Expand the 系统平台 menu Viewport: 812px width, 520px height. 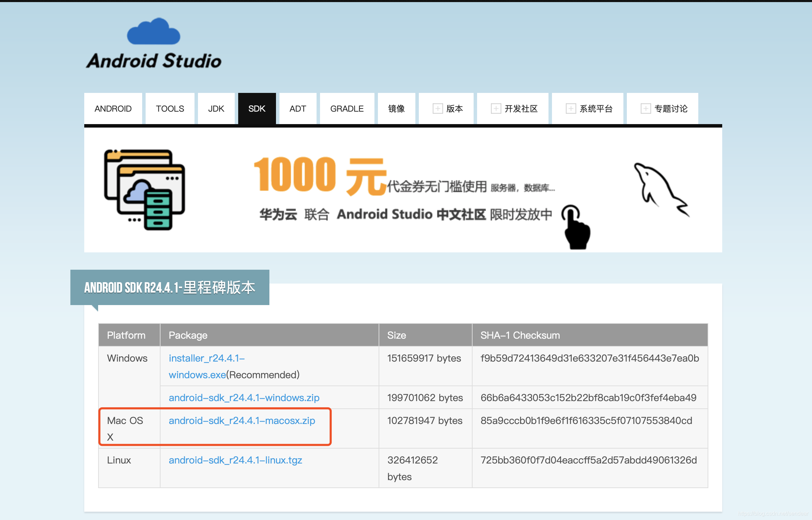588,109
